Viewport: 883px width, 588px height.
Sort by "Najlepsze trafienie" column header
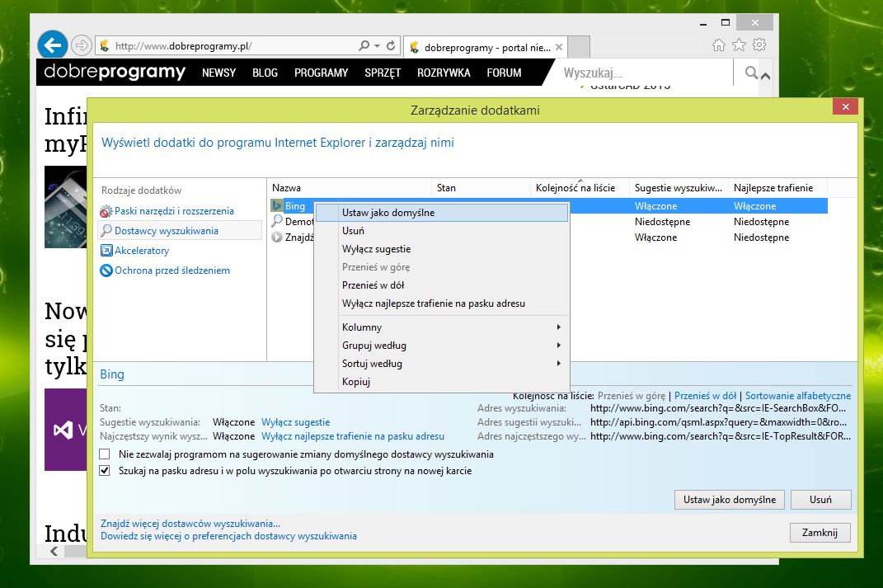pos(777,187)
